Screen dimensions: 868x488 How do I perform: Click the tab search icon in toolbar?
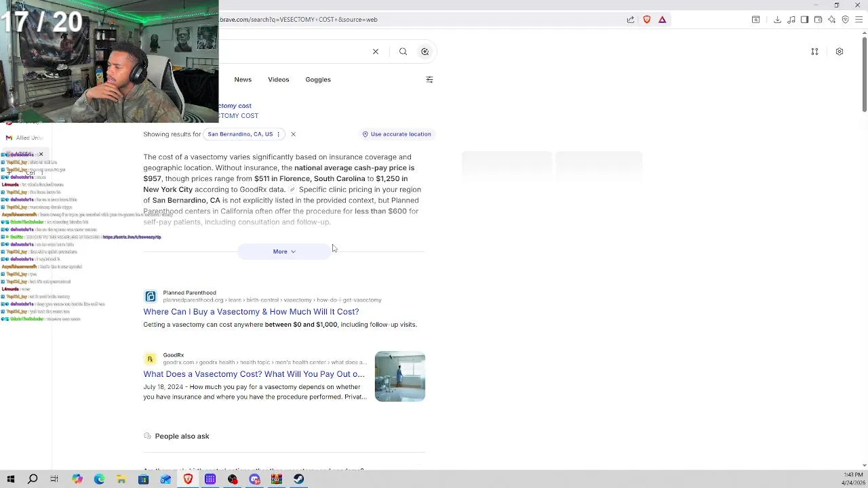pos(756,20)
